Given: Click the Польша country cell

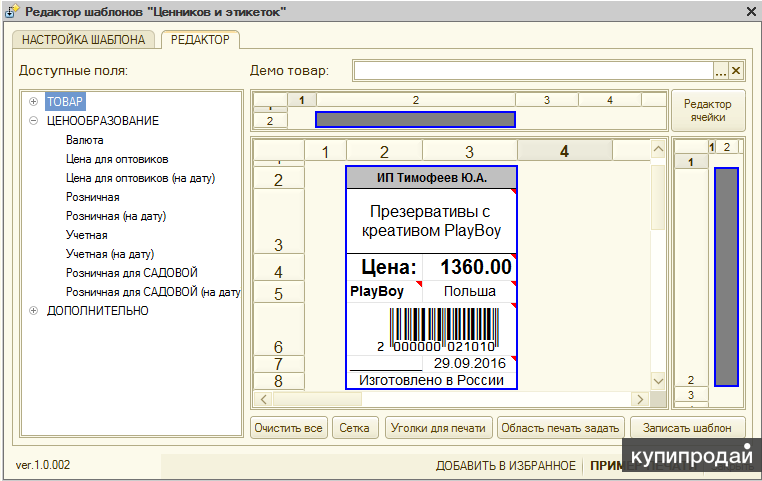Looking at the screenshot, I should point(469,292).
